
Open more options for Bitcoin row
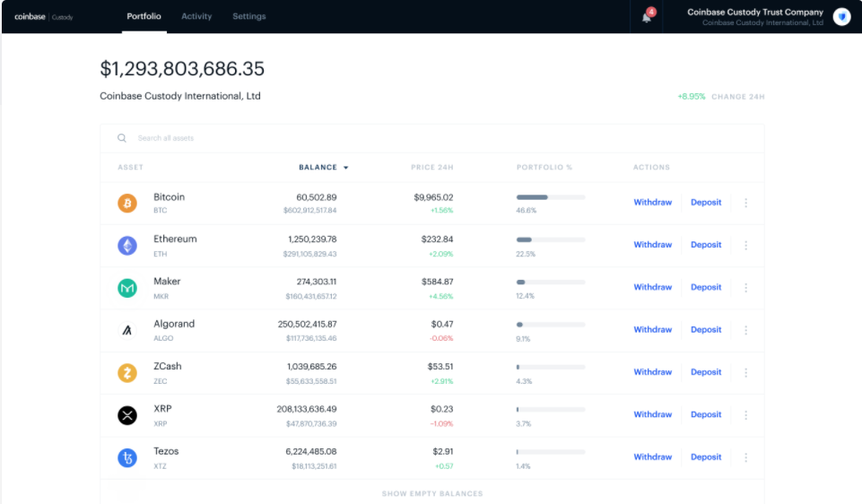point(746,203)
